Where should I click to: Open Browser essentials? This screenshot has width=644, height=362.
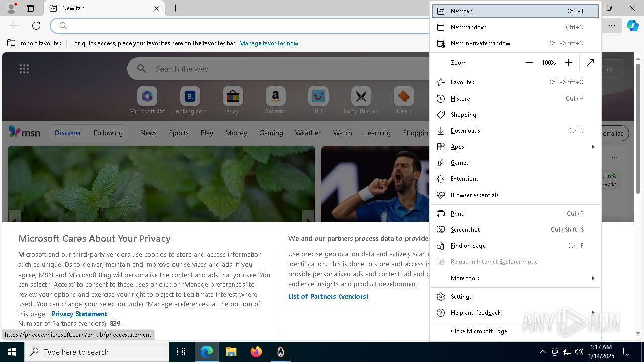[x=516, y=195]
